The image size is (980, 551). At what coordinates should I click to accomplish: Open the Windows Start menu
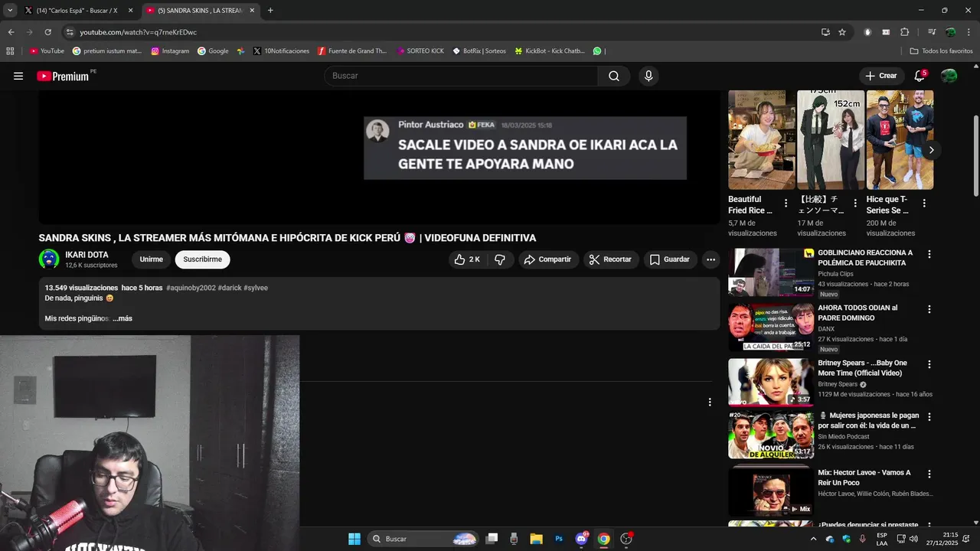(354, 539)
